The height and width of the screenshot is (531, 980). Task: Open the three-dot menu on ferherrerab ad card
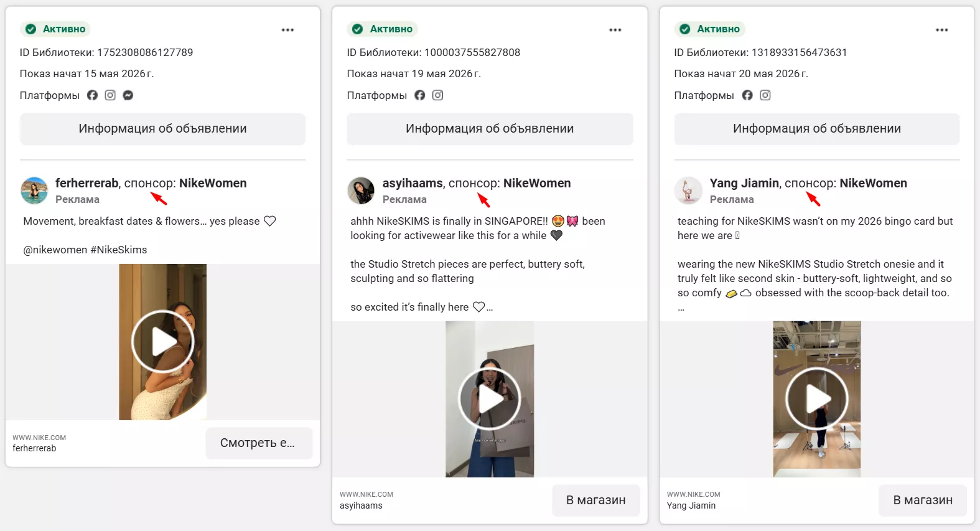click(x=287, y=30)
